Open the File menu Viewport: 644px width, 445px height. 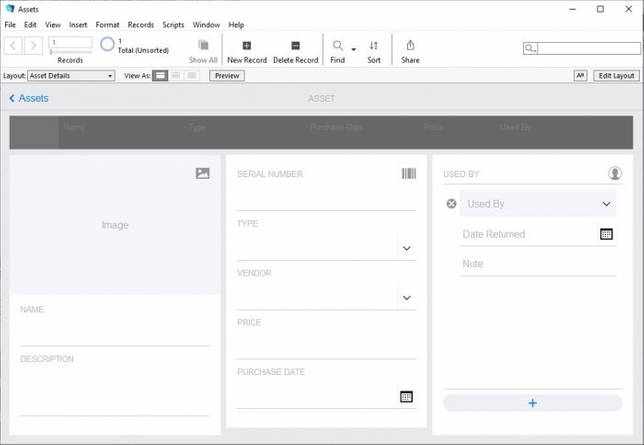tap(10, 25)
